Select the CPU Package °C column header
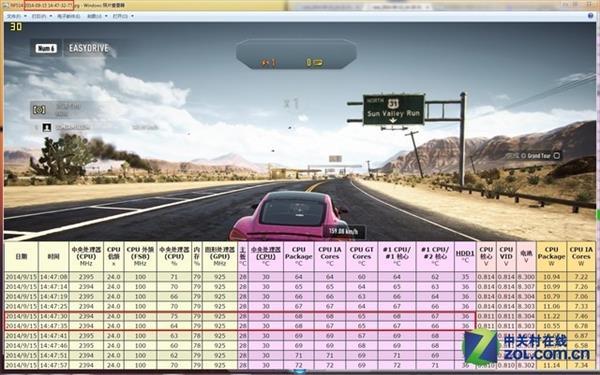Image resolution: width=600 pixels, height=375 pixels. 298,256
